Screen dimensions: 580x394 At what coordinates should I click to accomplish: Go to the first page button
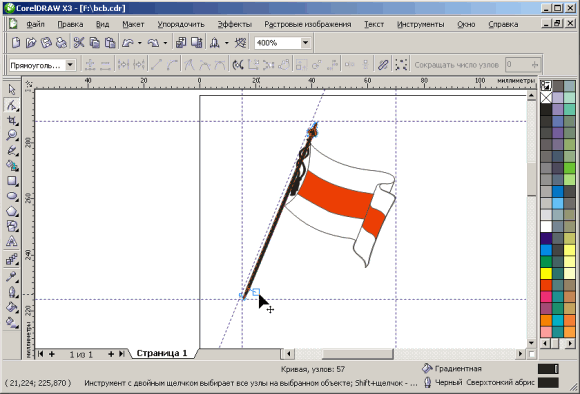40,354
